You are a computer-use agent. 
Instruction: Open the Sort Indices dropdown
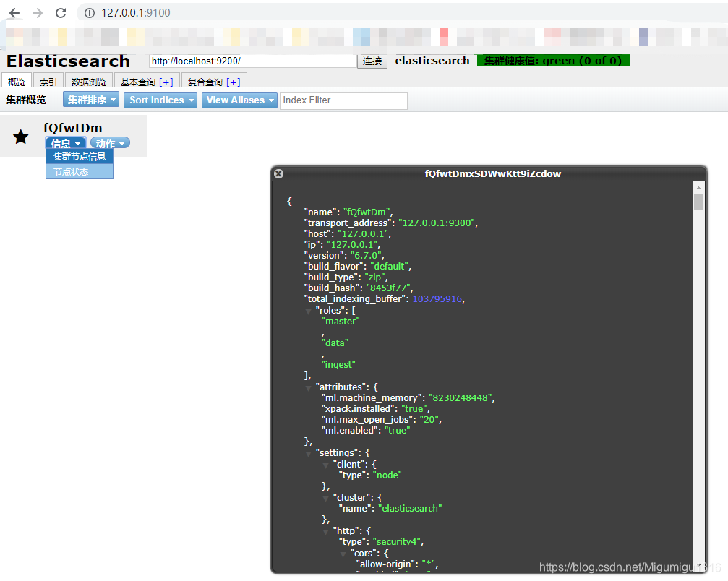pyautogui.click(x=160, y=100)
